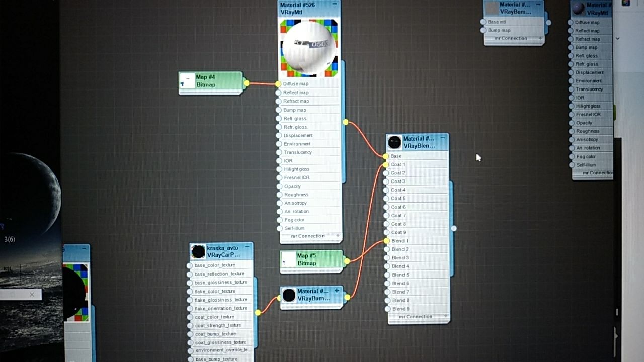This screenshot has height=362, width=644.
Task: Click the Map #5 Bitmap output socket
Action: click(347, 261)
